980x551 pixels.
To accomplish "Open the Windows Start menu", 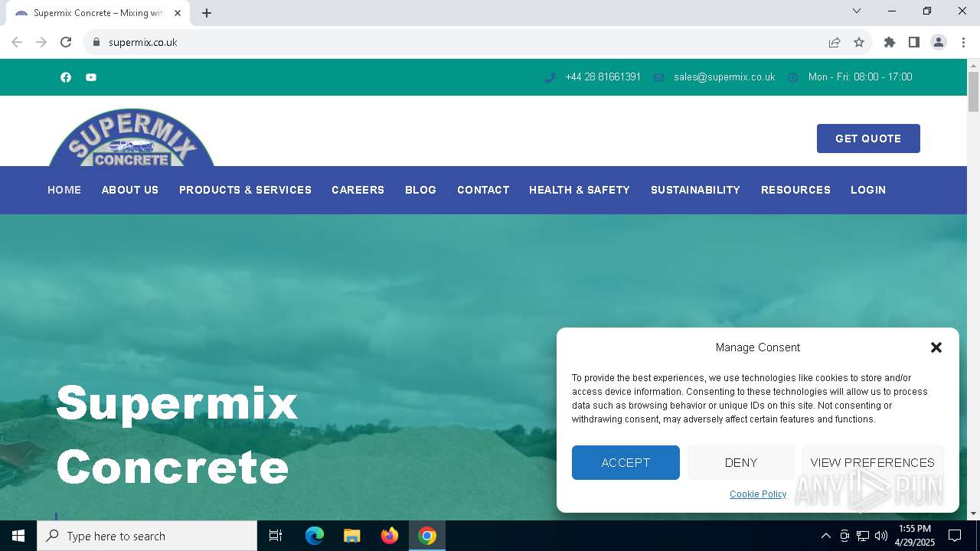I will 18,536.
